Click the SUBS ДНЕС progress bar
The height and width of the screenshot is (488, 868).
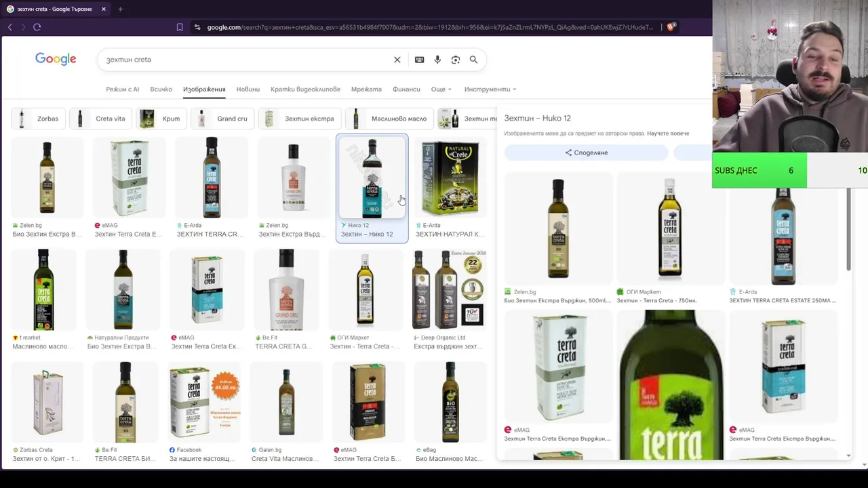pos(790,170)
